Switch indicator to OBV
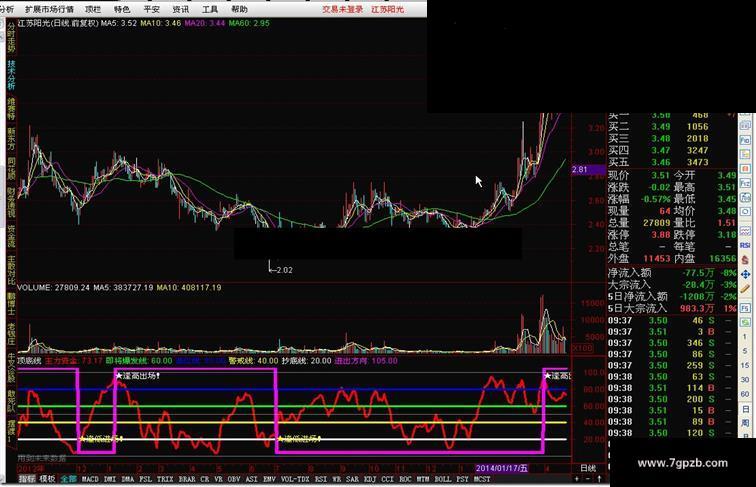This screenshot has height=487, width=756. pyautogui.click(x=234, y=479)
